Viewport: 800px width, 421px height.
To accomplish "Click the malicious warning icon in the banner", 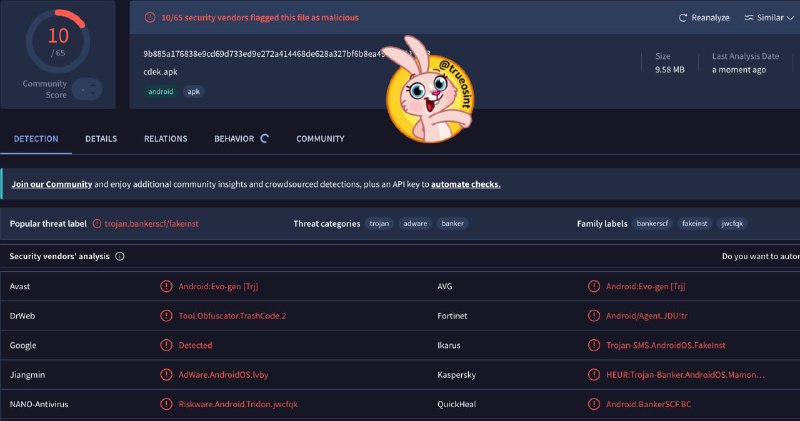I will pyautogui.click(x=150, y=17).
